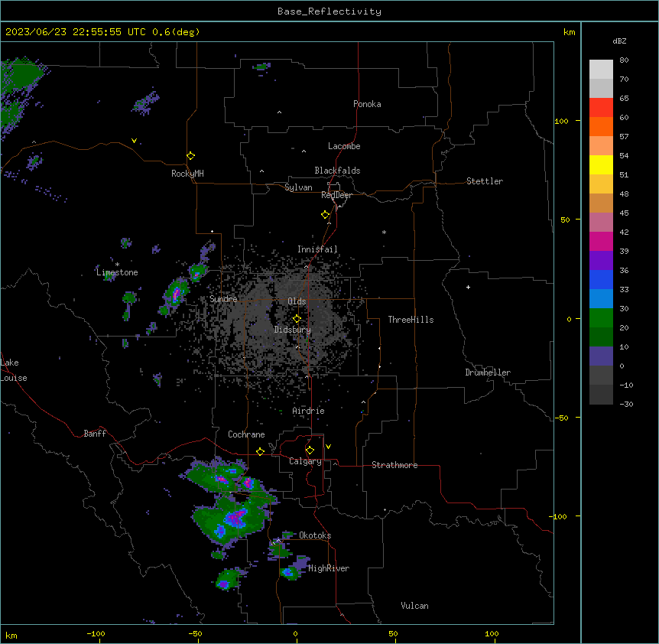
Task: Click the 50 tick label on vertical axis
Action: click(565, 220)
